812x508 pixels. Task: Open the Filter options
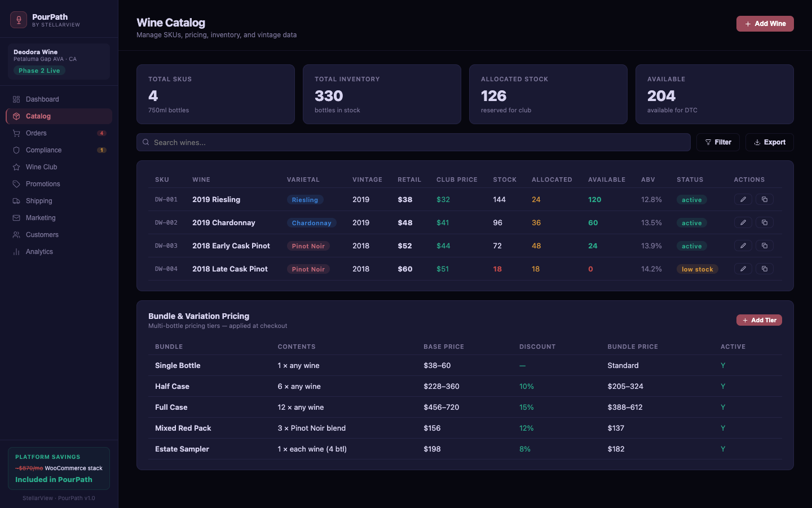(x=717, y=142)
